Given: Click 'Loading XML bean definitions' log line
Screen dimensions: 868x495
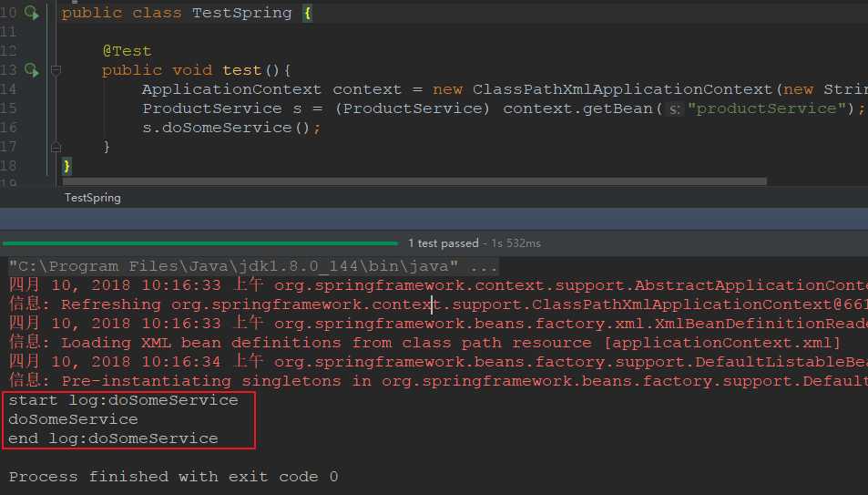Looking at the screenshot, I should tap(424, 343).
